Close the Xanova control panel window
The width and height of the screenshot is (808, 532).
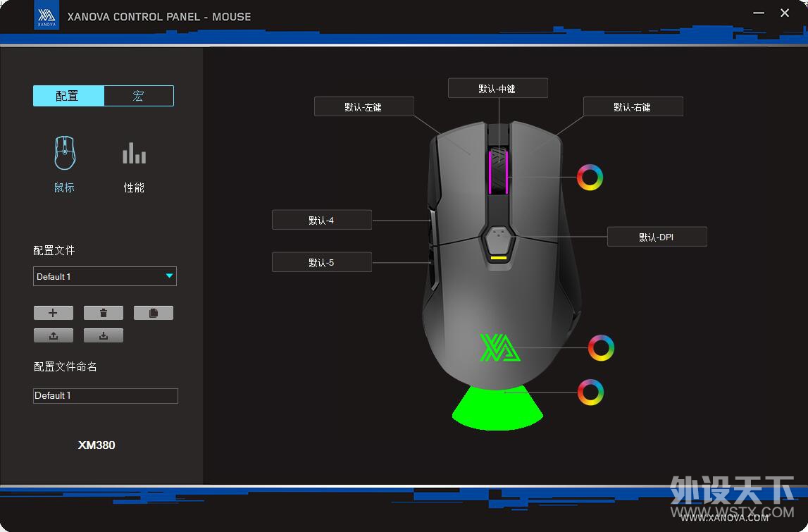[x=785, y=13]
